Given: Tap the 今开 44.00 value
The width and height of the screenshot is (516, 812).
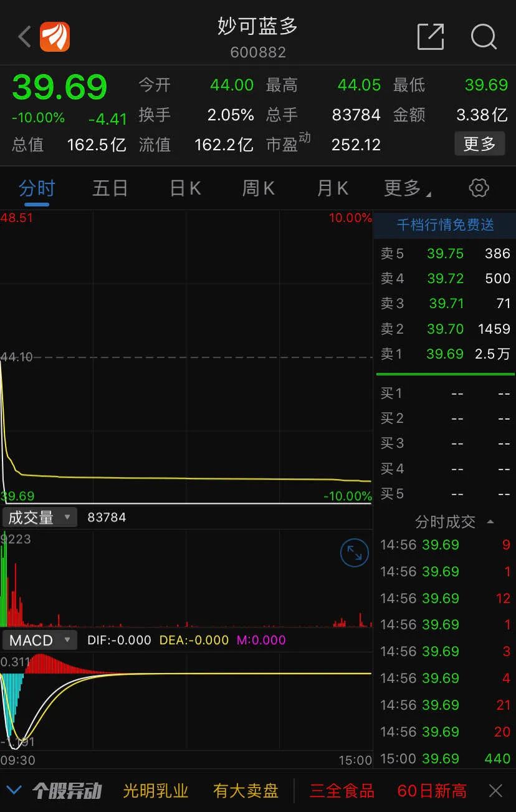Looking at the screenshot, I should pos(232,85).
